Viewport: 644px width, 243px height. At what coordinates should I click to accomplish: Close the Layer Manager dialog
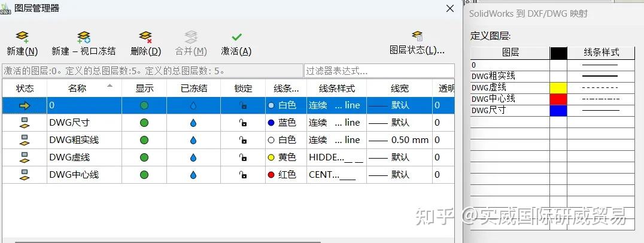click(x=450, y=8)
